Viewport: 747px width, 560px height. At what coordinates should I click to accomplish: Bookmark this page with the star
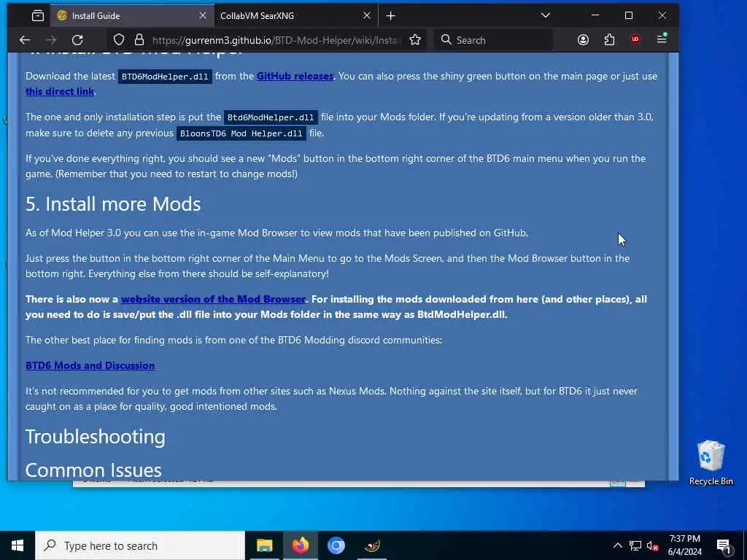pyautogui.click(x=415, y=40)
